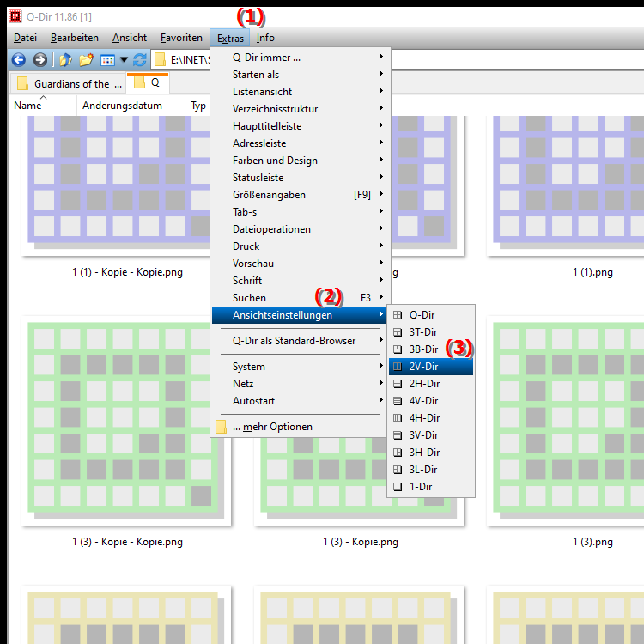The width and height of the screenshot is (644, 644).
Task: Click the view mode grid icon
Action: pos(107,60)
